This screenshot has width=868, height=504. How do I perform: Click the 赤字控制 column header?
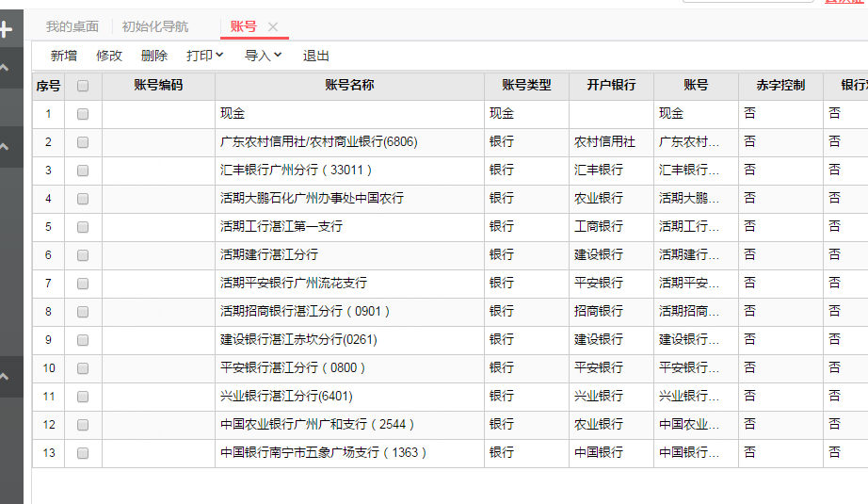tap(780, 86)
